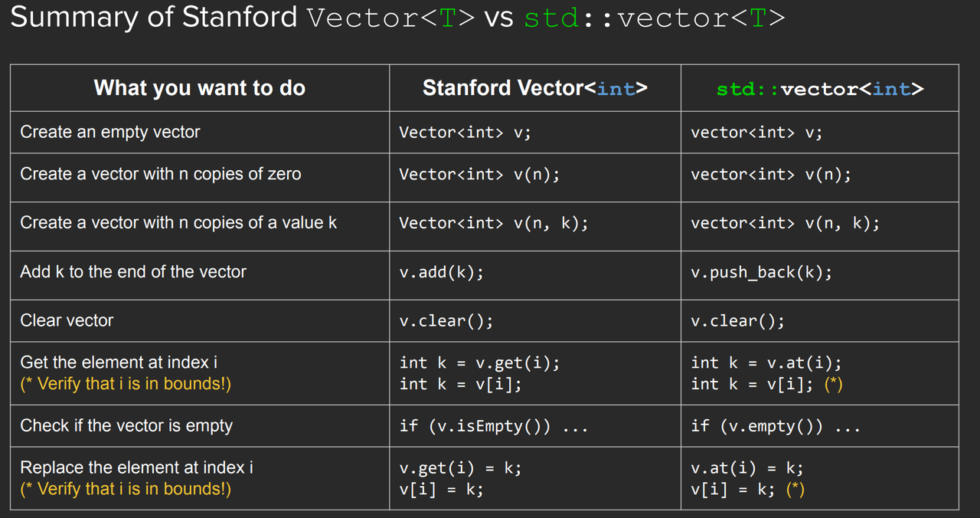Click the green 'std::vector<int>' column header
Image resolution: width=980 pixels, height=518 pixels.
click(x=820, y=89)
